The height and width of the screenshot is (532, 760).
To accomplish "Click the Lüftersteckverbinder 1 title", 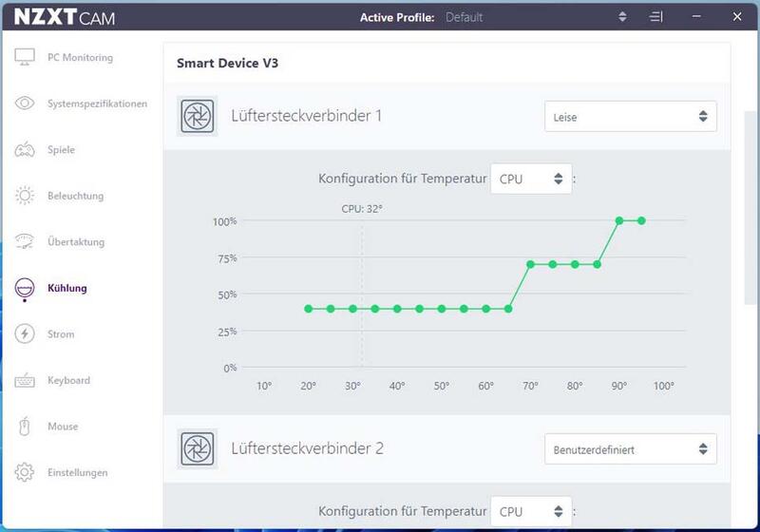I will [306, 116].
